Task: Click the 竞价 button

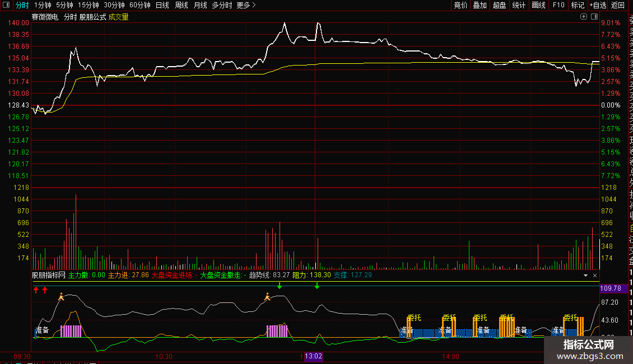Action: point(460,5)
